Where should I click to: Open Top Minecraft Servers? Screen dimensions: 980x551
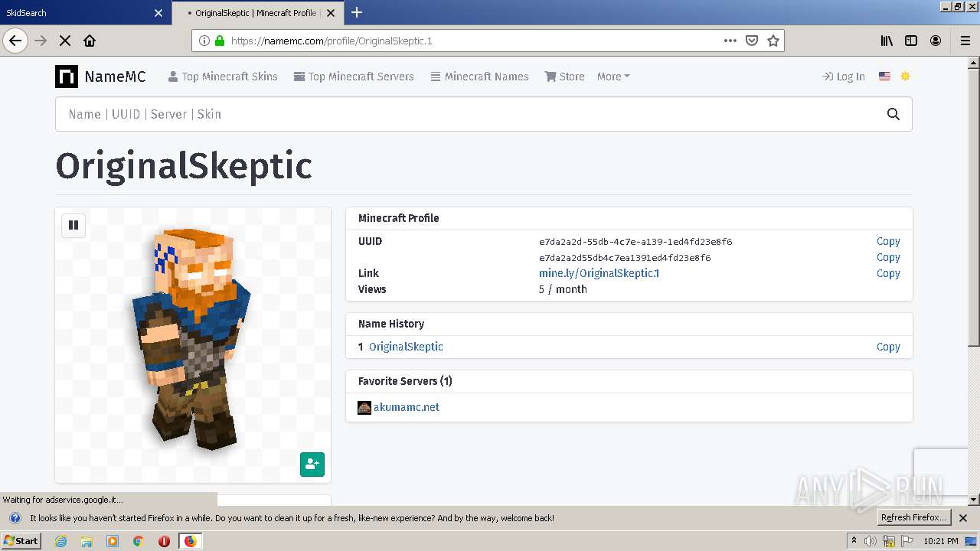pyautogui.click(x=354, y=77)
